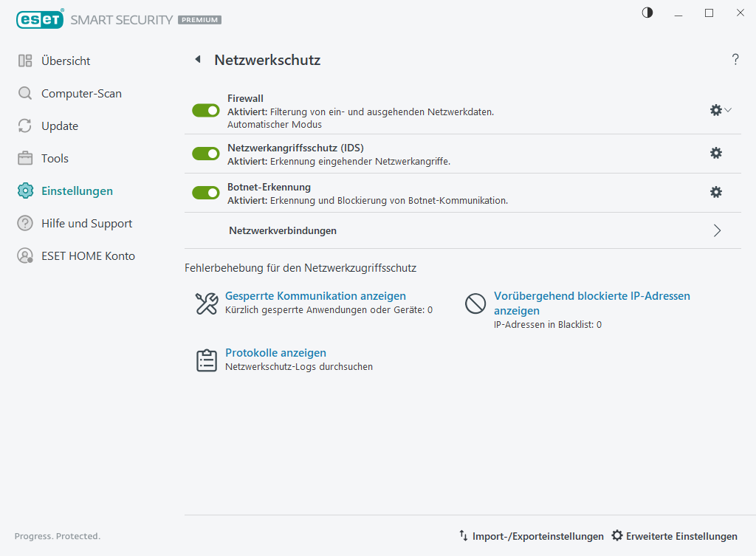Screen dimensions: 756x556
Task: Open Firewall settings gear icon
Action: (x=715, y=110)
